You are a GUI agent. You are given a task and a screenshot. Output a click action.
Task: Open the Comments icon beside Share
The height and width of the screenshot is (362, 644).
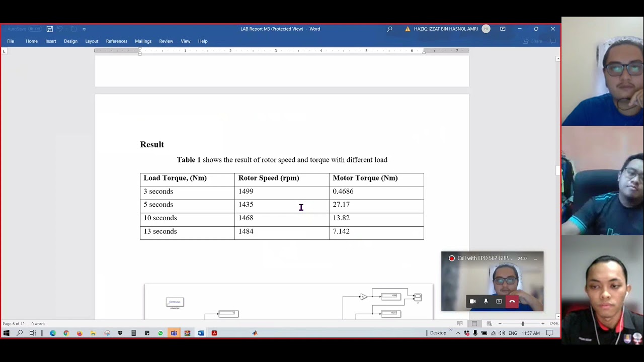553,41
